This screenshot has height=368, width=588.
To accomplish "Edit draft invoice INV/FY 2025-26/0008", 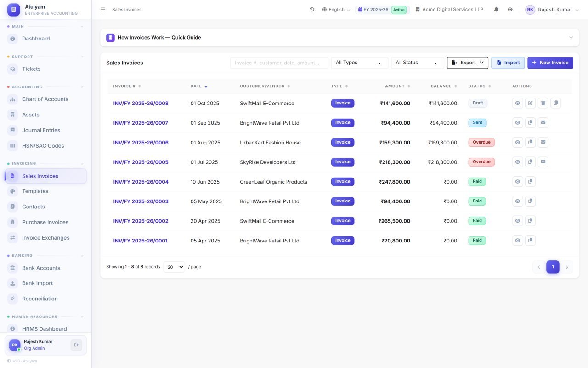I will 530,103.
